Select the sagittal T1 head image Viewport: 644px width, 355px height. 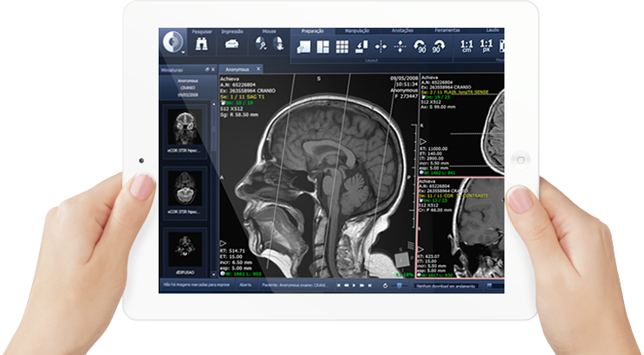coord(317,177)
